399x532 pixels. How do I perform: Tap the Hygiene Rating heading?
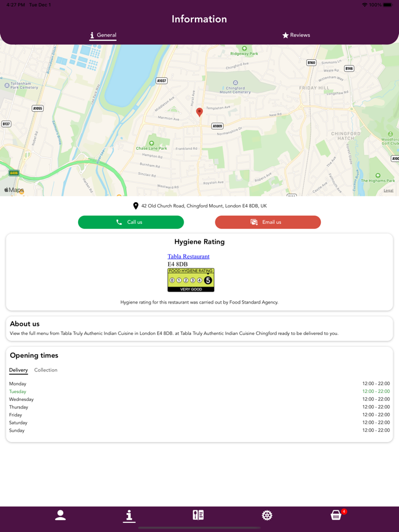pos(199,242)
